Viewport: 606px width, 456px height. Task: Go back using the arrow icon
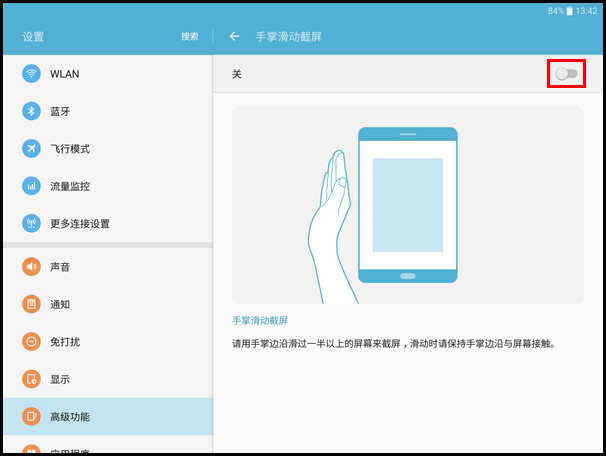234,36
